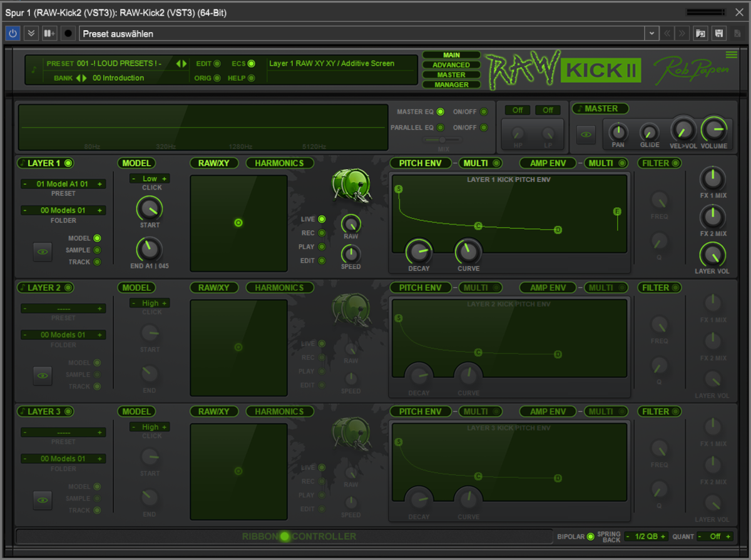Open the hamburger menu next to Rob Papen logo
751x560 pixels.
tap(731, 54)
